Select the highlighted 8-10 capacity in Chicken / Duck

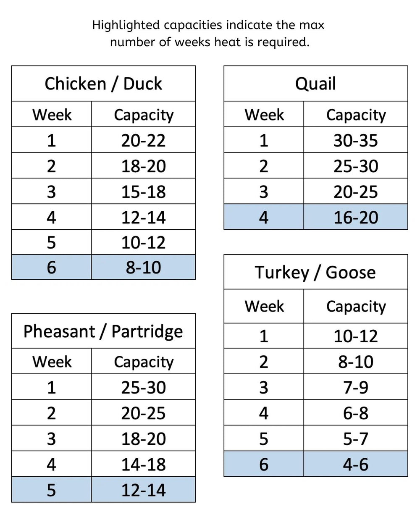click(143, 267)
